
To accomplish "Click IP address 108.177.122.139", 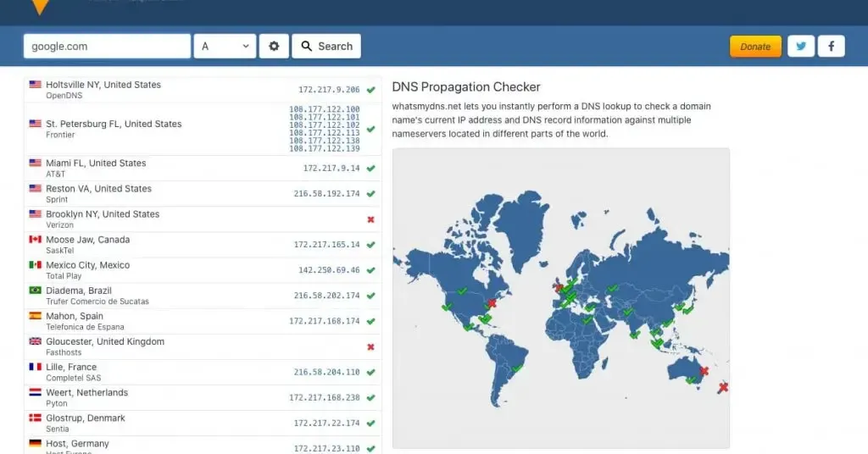I will [325, 148].
